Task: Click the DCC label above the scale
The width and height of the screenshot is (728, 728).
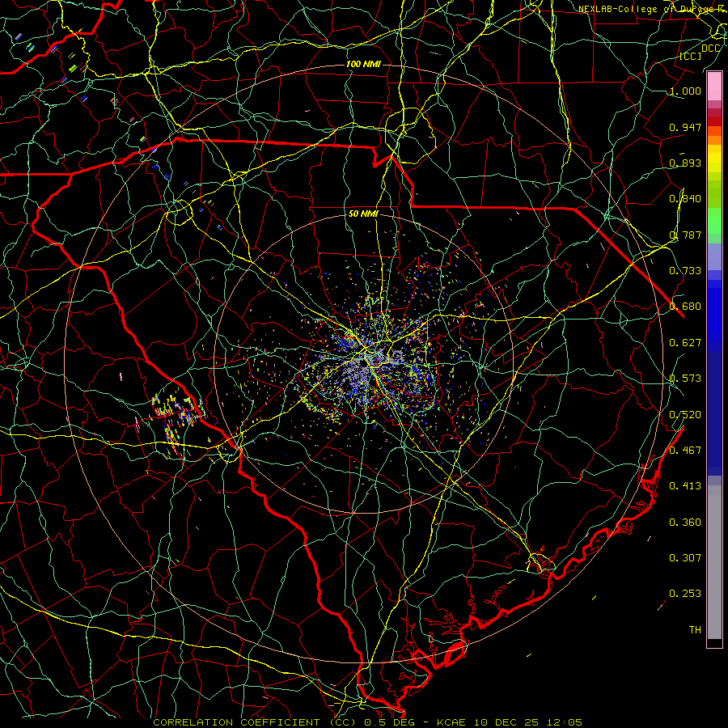Action: (710, 49)
